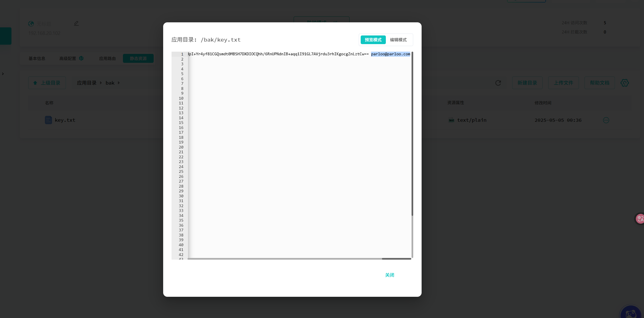644x318 pixels.
Task: Switch to 编辑模式 edit mode
Action: coord(398,40)
